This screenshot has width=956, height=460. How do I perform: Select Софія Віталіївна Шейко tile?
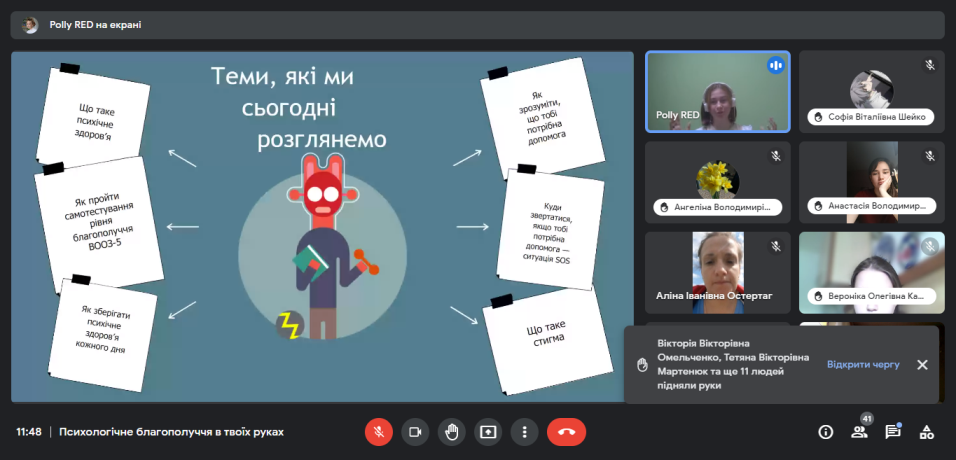pyautogui.click(x=872, y=92)
